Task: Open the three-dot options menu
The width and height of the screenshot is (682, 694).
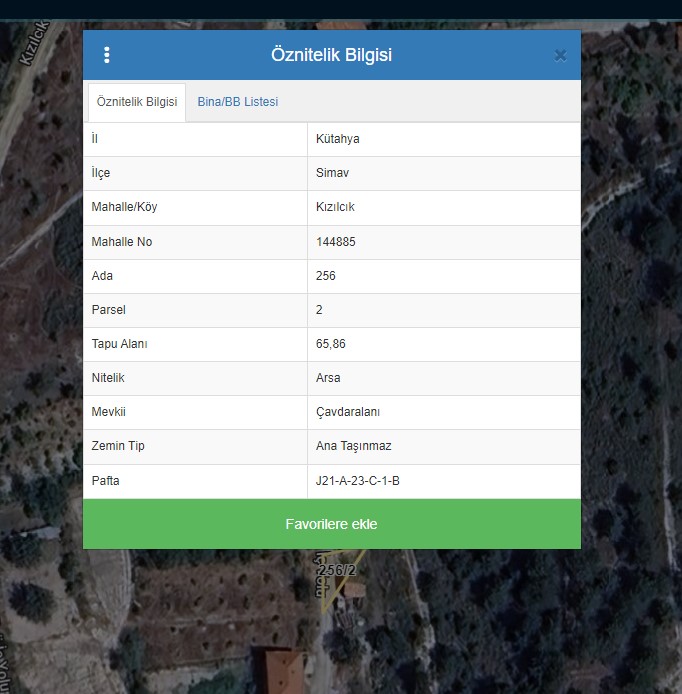Action: tap(107, 55)
